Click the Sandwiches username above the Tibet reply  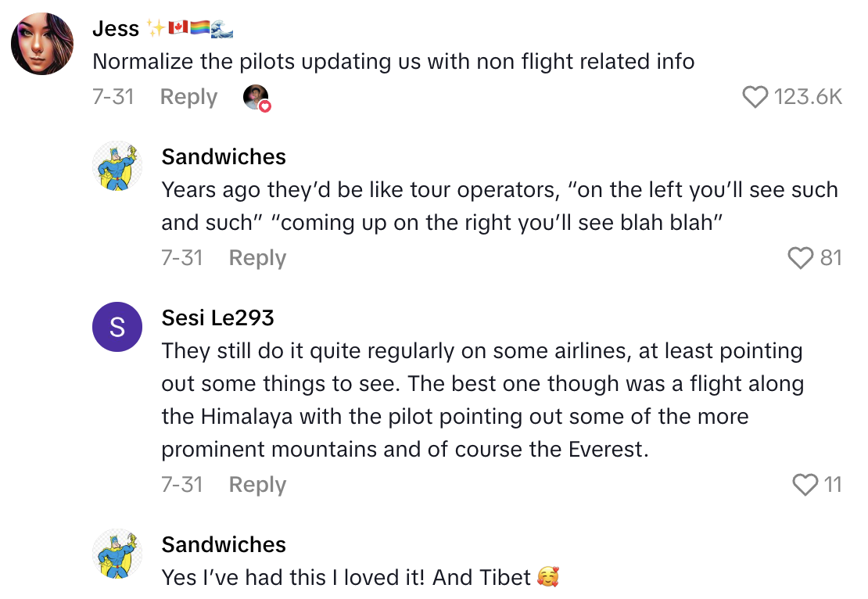click(224, 544)
